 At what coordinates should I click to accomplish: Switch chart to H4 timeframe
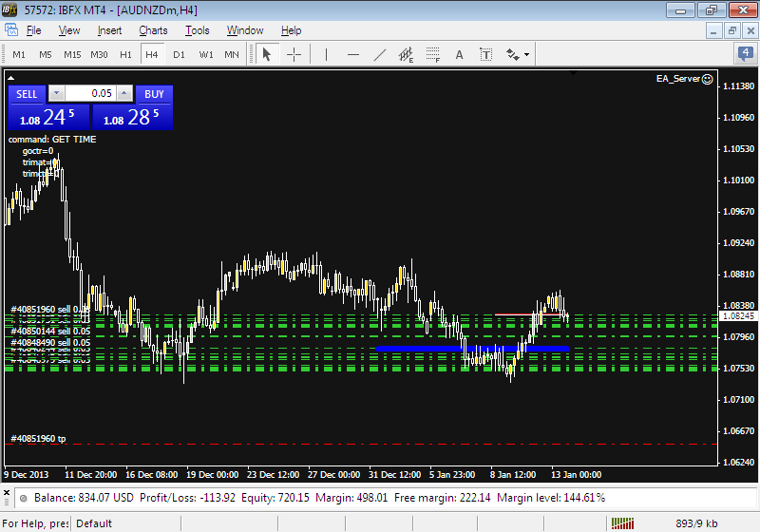[x=152, y=54]
